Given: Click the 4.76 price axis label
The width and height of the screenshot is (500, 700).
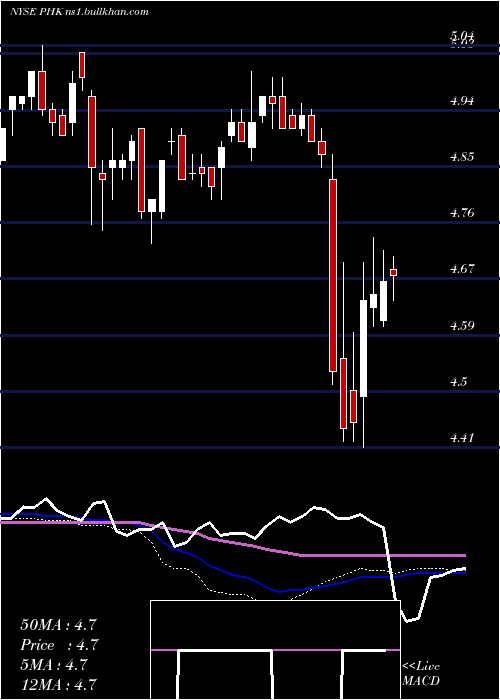Looking at the screenshot, I should [462, 212].
